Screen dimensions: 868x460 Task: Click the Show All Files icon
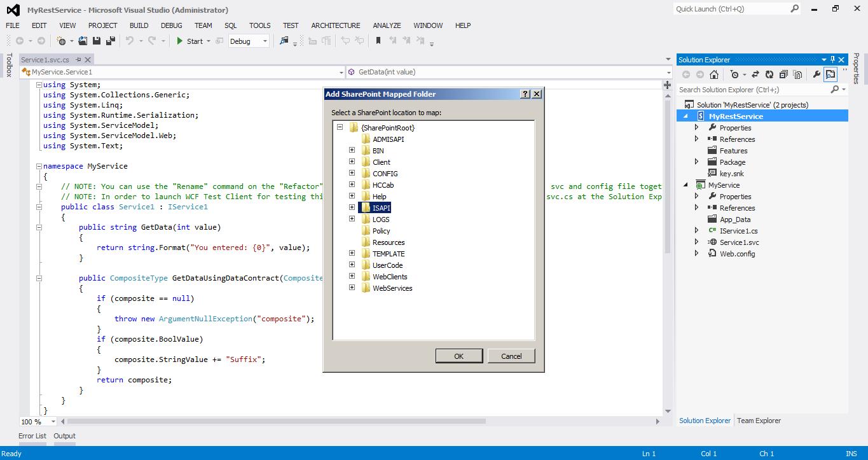[x=797, y=75]
